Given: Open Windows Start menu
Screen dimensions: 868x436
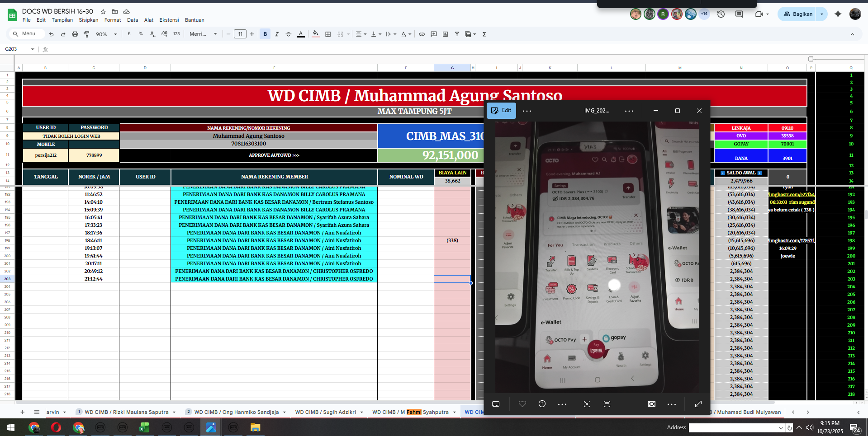Looking at the screenshot, I should click(11, 427).
